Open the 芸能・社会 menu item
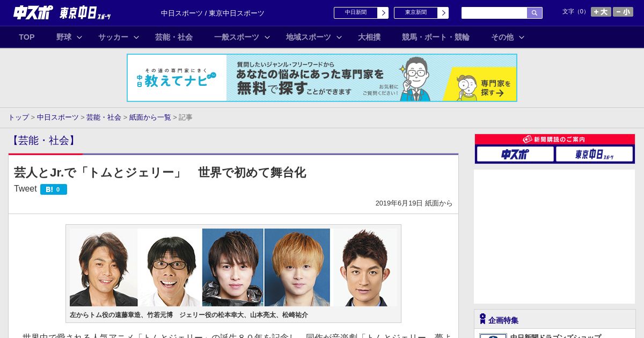This screenshot has width=644, height=338. pos(174,37)
